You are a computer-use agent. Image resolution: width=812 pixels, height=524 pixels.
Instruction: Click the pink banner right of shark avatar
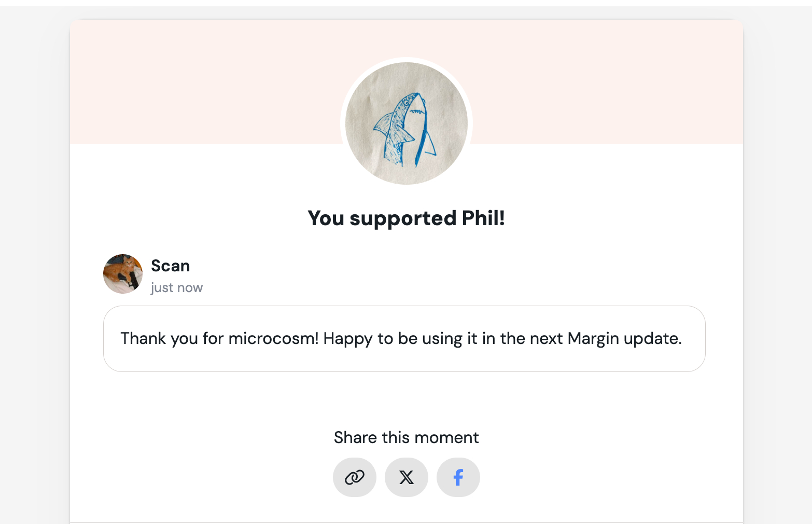pos(607,83)
